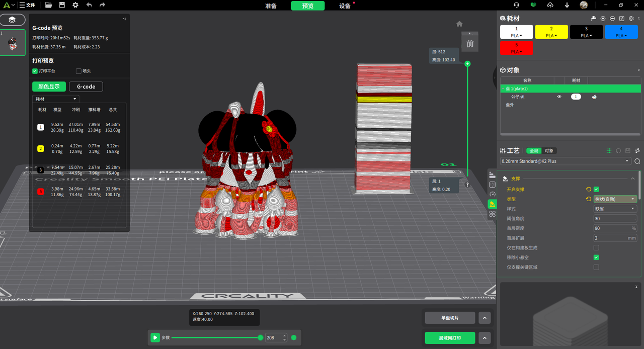Search process settings with magnifier icon
644x349 pixels.
pos(637,161)
